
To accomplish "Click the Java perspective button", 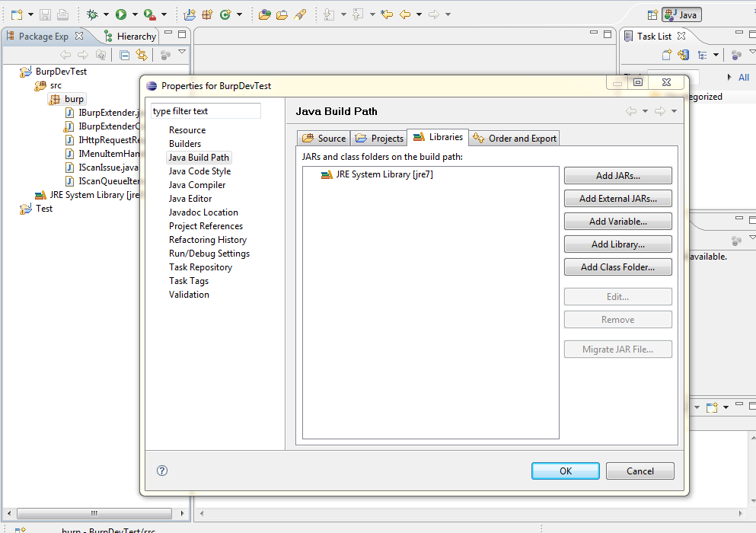I will click(681, 15).
